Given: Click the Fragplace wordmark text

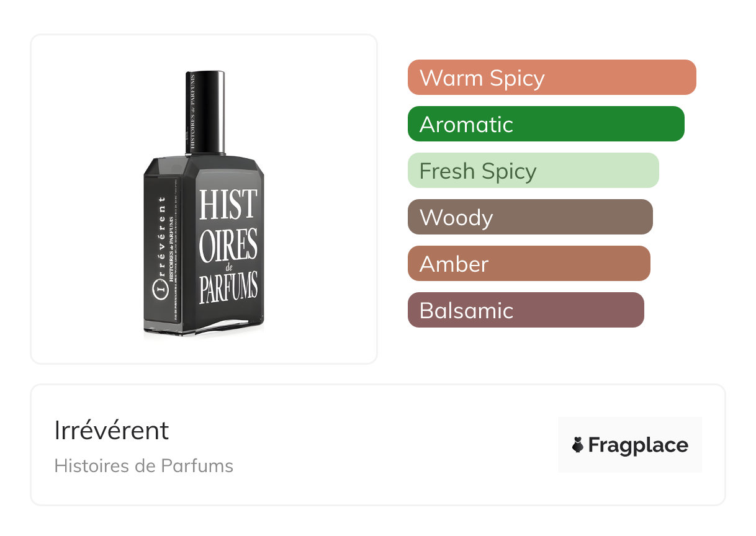Looking at the screenshot, I should point(638,445).
